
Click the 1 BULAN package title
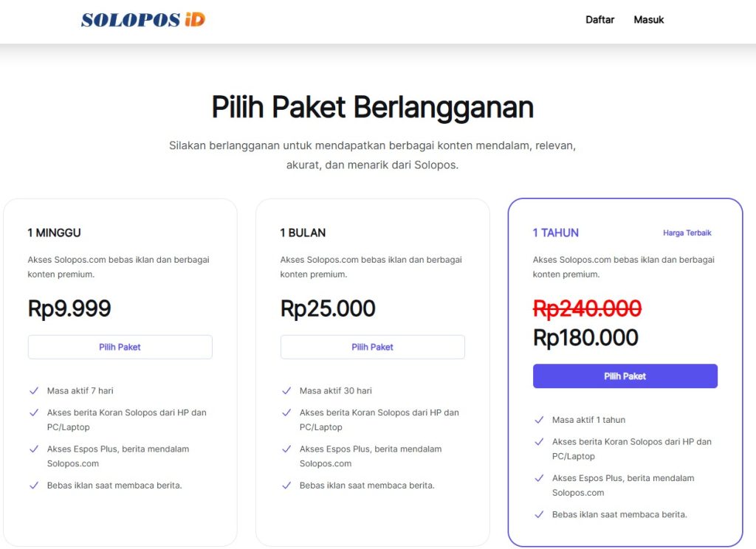tap(303, 232)
